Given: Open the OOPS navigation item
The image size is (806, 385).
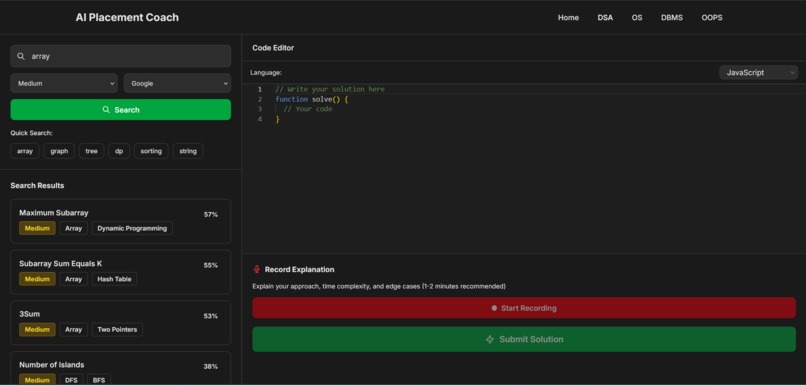Looking at the screenshot, I should pyautogui.click(x=712, y=17).
